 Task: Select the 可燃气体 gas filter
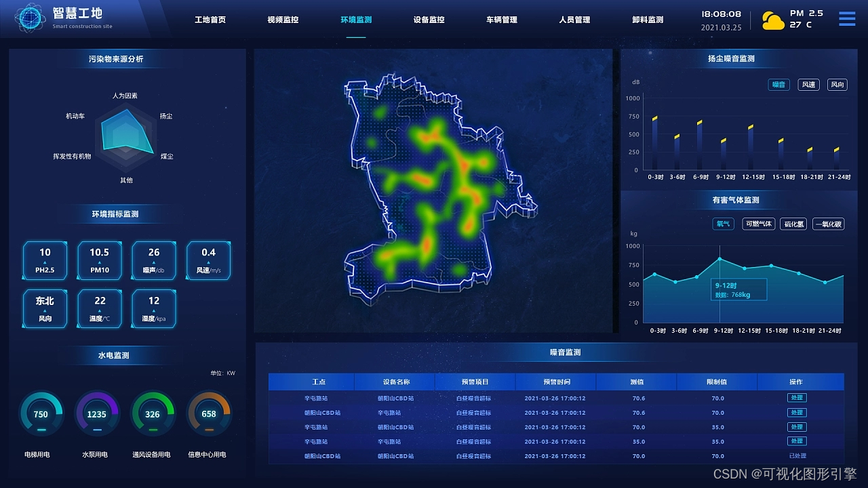pos(758,224)
